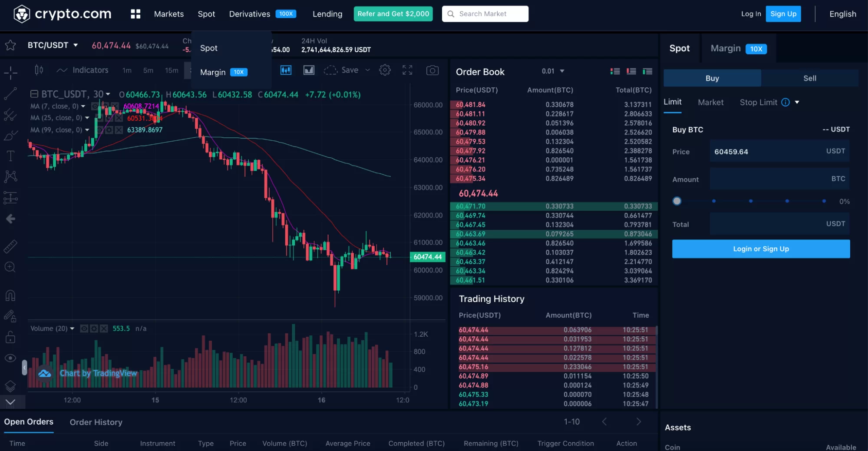The image size is (868, 451).
Task: Click Login or Sign Up button
Action: click(761, 249)
